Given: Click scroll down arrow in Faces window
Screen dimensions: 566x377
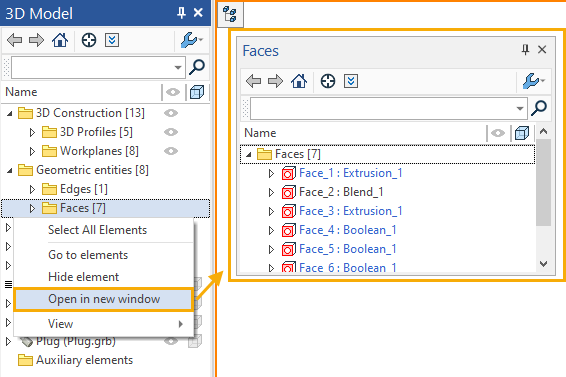Looking at the screenshot, I should pyautogui.click(x=544, y=264).
